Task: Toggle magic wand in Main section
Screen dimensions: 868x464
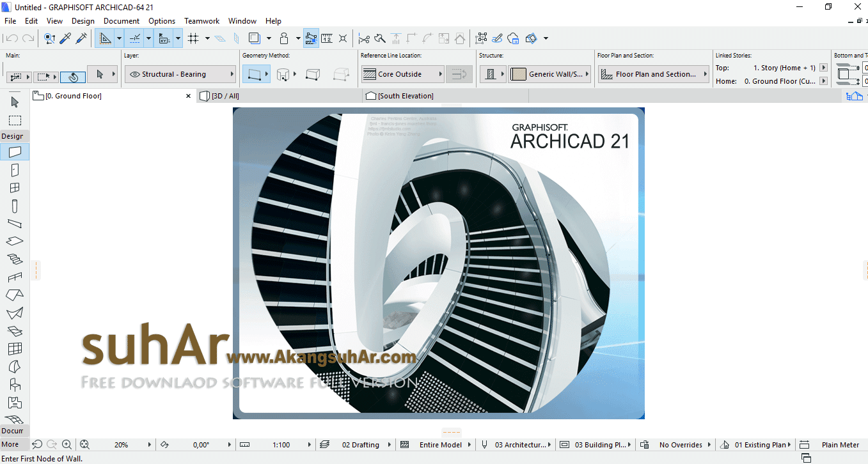Action: pos(73,77)
